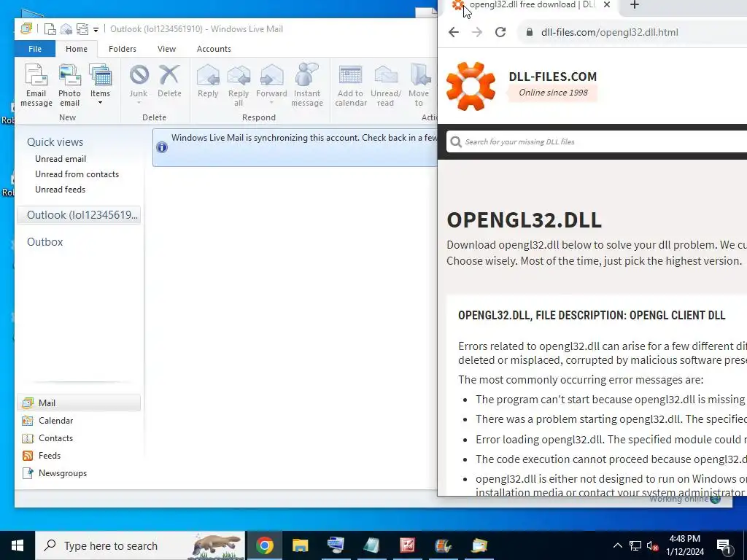Click Instant message in the ribbon
Image resolution: width=747 pixels, height=560 pixels.
(x=307, y=86)
